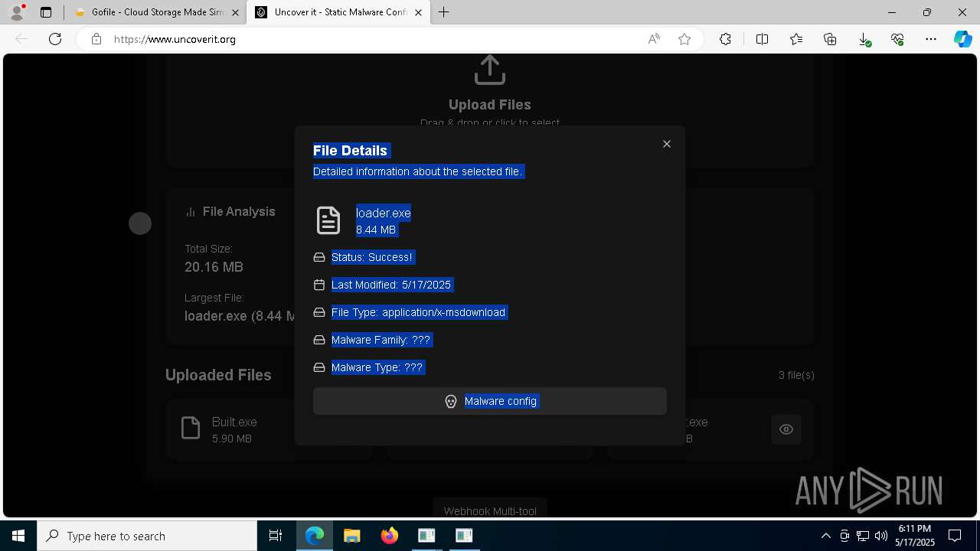
Task: Open the notification center icon
Action: (x=955, y=536)
